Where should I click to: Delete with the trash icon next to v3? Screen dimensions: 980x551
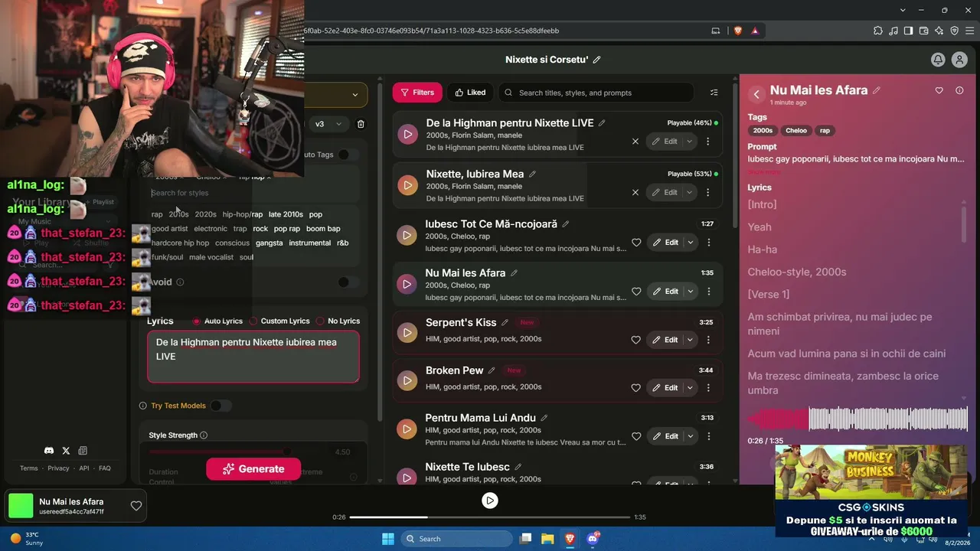tap(361, 124)
